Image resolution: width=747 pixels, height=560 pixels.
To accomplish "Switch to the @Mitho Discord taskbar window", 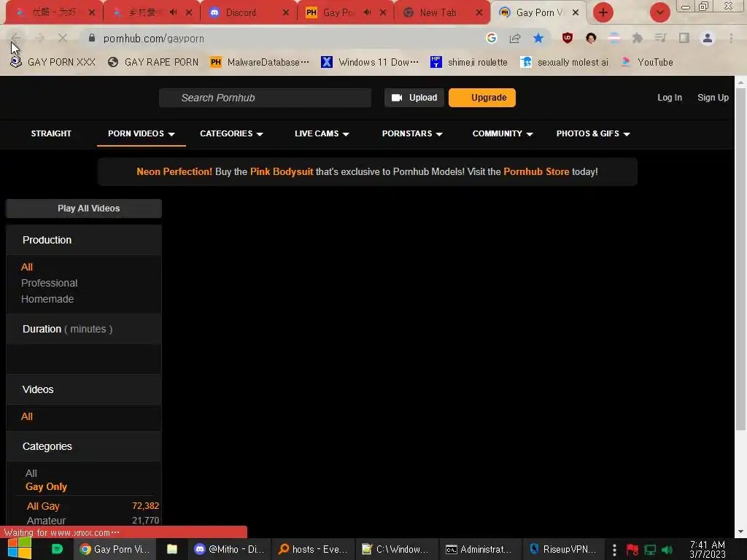I will point(230,550).
